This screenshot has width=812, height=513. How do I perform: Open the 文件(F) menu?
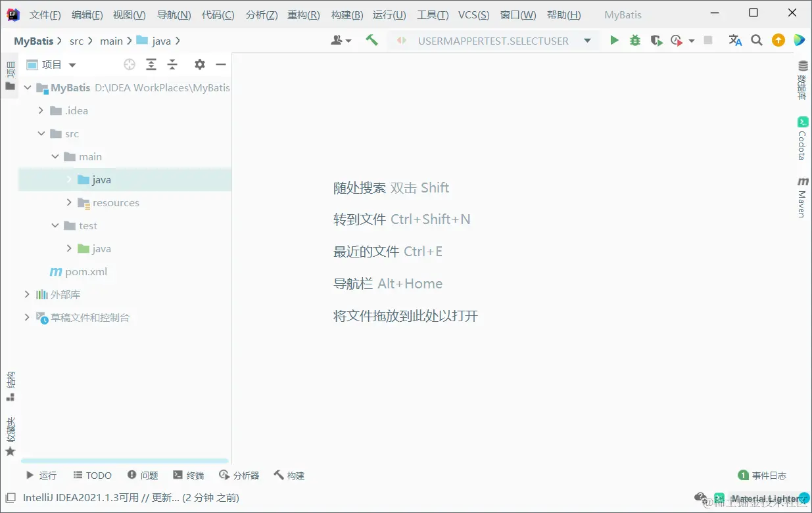[x=45, y=14]
